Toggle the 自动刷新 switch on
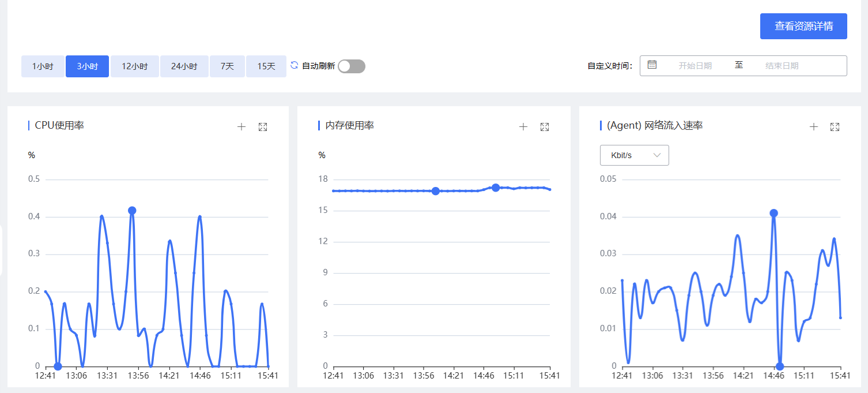868x393 pixels. click(x=351, y=66)
